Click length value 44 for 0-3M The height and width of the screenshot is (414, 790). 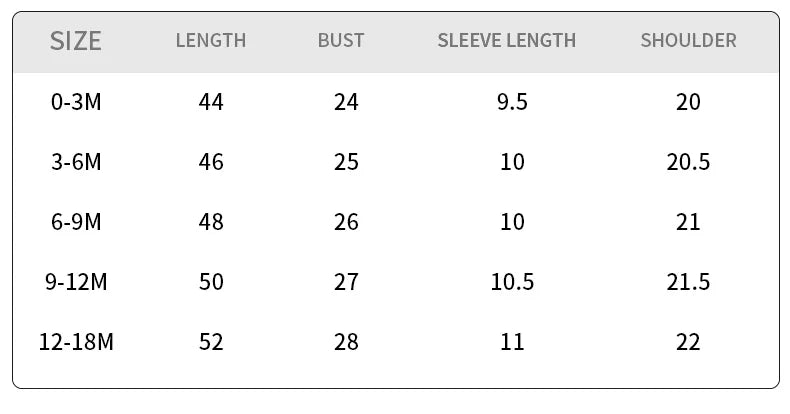[x=211, y=102]
